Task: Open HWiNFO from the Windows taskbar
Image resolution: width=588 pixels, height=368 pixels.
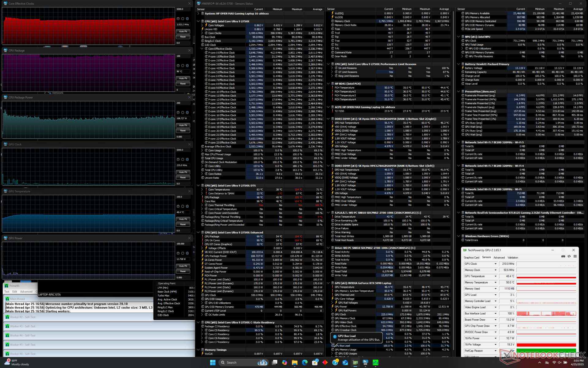Action: [x=365, y=362]
